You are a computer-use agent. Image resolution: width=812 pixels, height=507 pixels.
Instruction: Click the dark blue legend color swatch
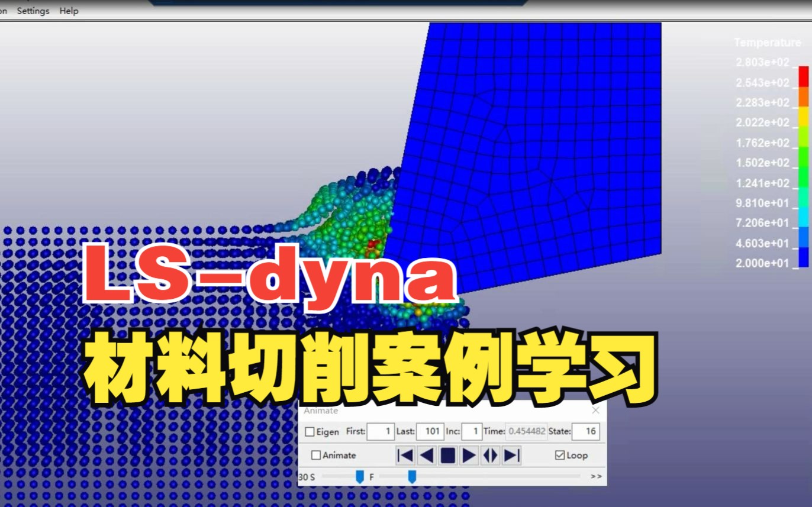coord(803,257)
